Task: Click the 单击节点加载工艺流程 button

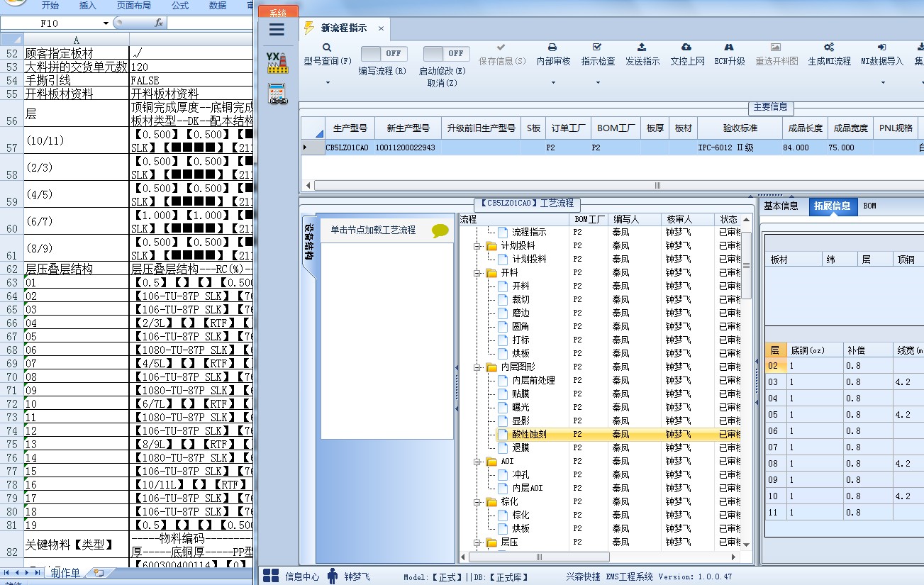Action: click(x=373, y=230)
